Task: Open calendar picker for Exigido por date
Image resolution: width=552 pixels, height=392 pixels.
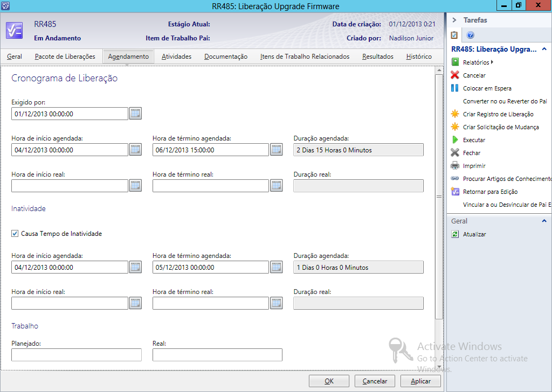Action: click(135, 114)
